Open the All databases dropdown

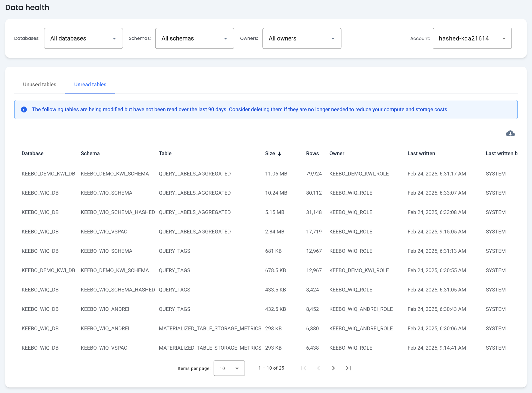(x=83, y=38)
